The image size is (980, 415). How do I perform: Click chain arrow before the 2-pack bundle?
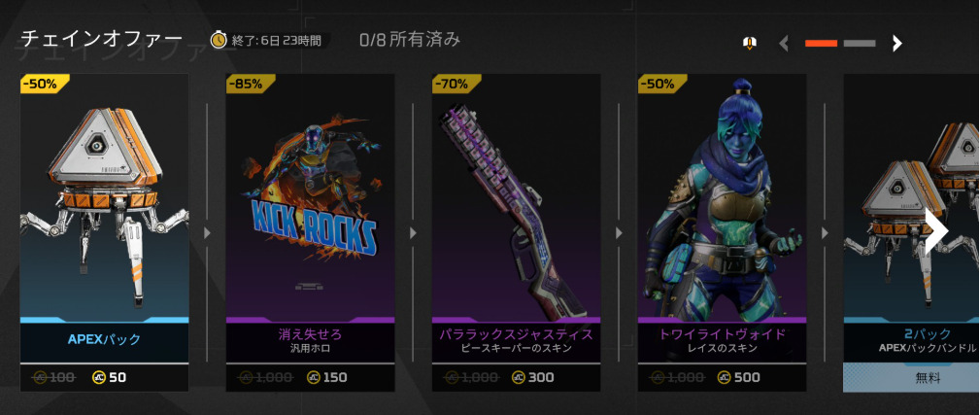[x=825, y=233]
